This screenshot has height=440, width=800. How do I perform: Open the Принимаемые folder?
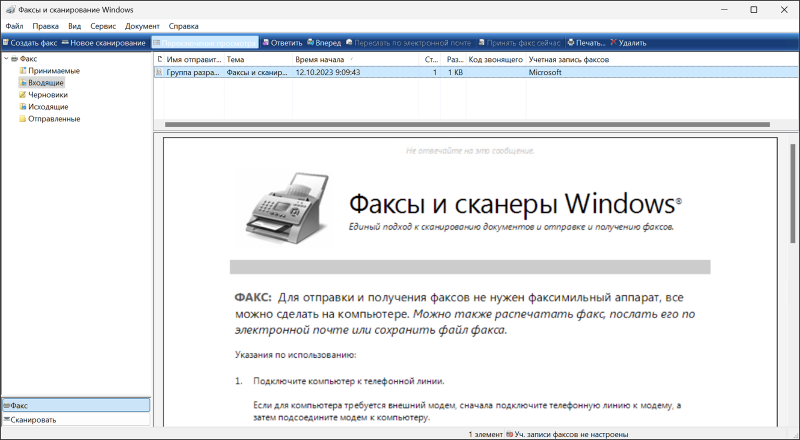54,71
